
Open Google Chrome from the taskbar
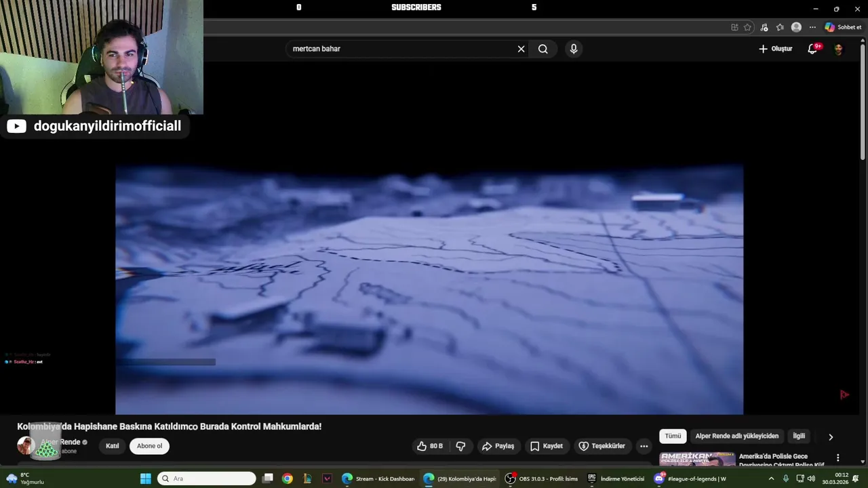pyautogui.click(x=288, y=479)
